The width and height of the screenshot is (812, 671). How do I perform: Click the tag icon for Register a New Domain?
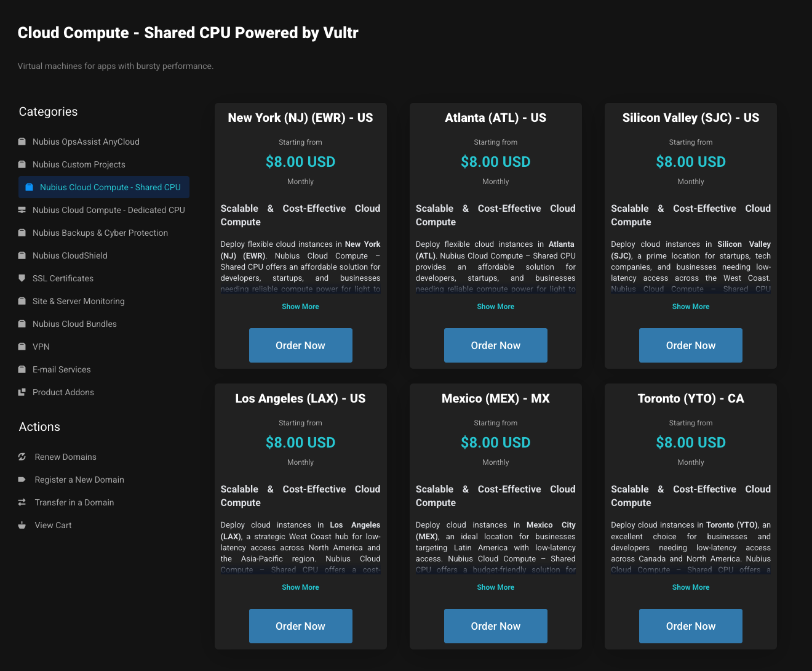[22, 480]
